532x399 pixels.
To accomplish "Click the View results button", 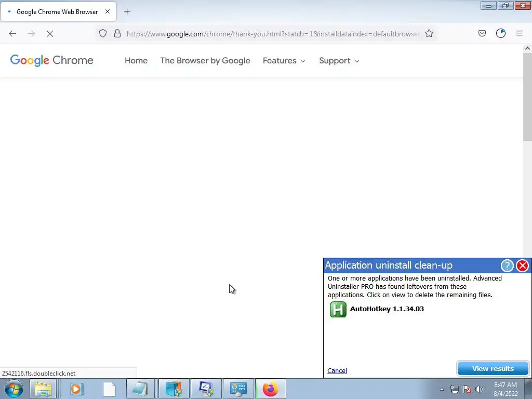I will pyautogui.click(x=493, y=368).
